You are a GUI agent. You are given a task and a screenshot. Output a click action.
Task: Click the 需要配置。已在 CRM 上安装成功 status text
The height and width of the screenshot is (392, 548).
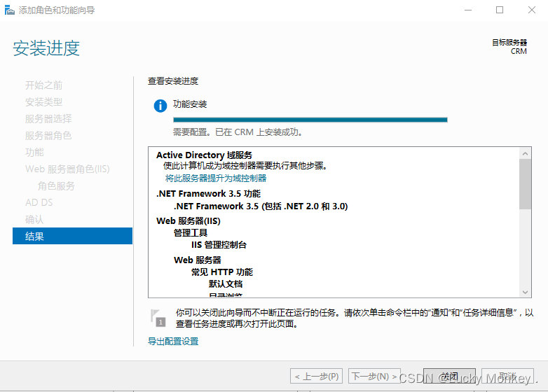[238, 132]
